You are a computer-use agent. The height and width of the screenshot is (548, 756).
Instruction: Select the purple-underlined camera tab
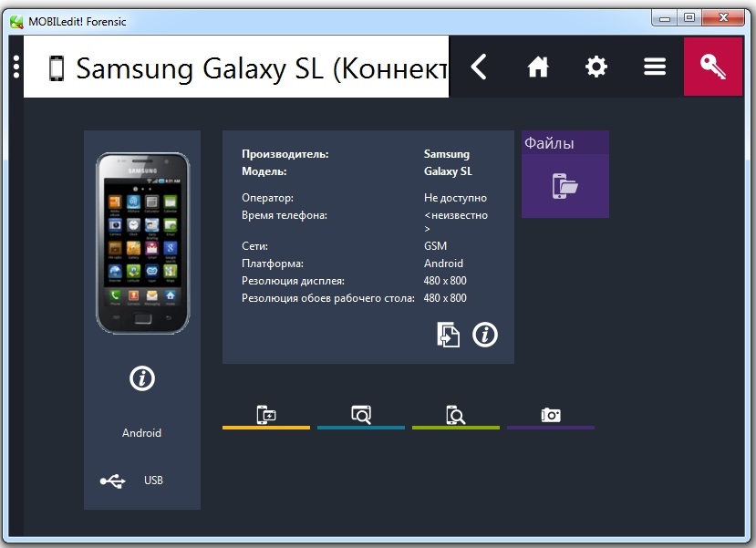coord(551,416)
